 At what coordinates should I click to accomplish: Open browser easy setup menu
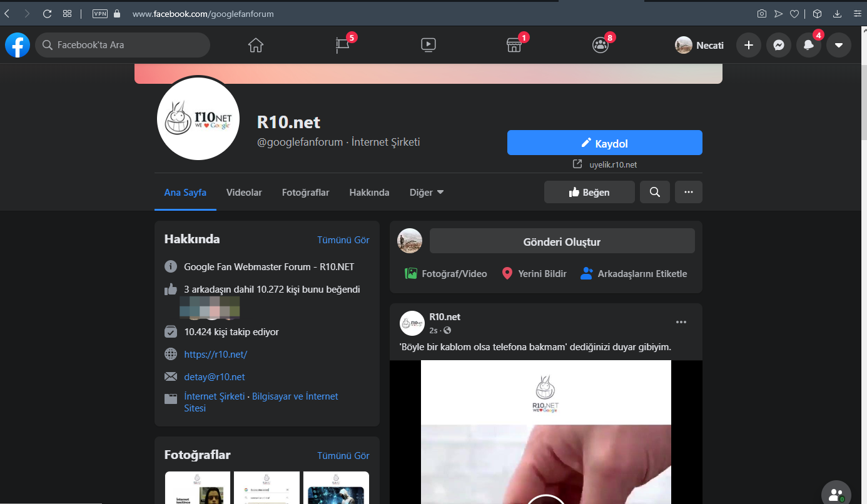point(856,13)
